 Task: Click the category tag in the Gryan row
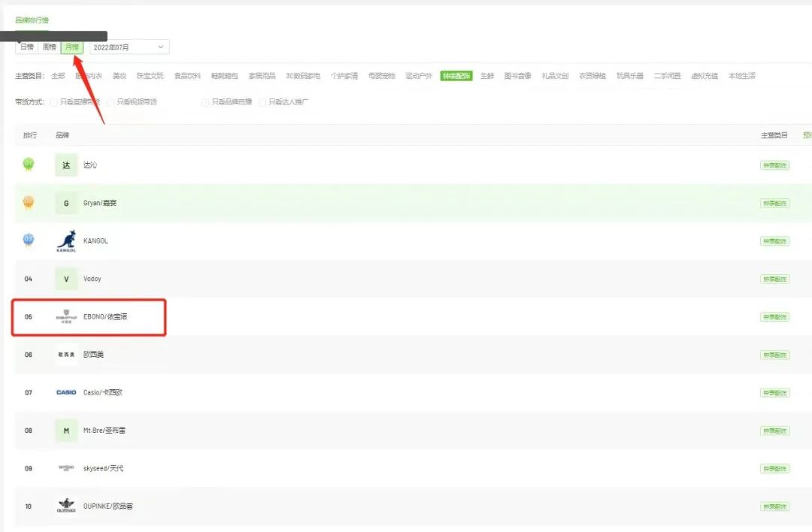click(x=774, y=204)
